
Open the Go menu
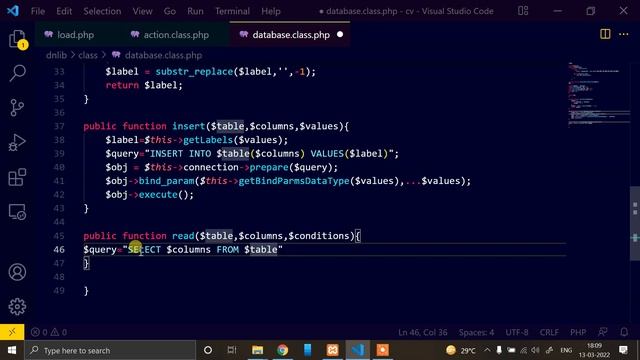[x=170, y=11]
